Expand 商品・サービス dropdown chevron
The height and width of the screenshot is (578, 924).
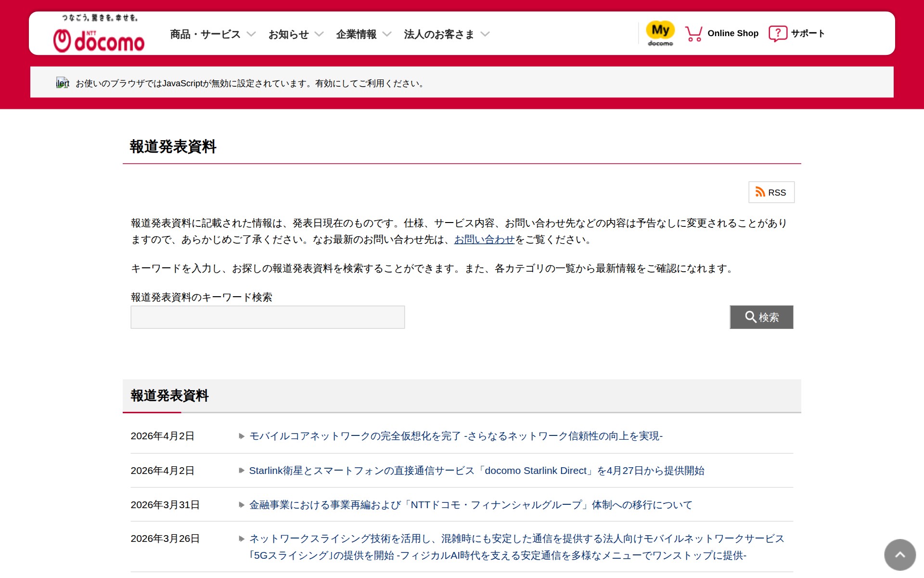pyautogui.click(x=251, y=34)
